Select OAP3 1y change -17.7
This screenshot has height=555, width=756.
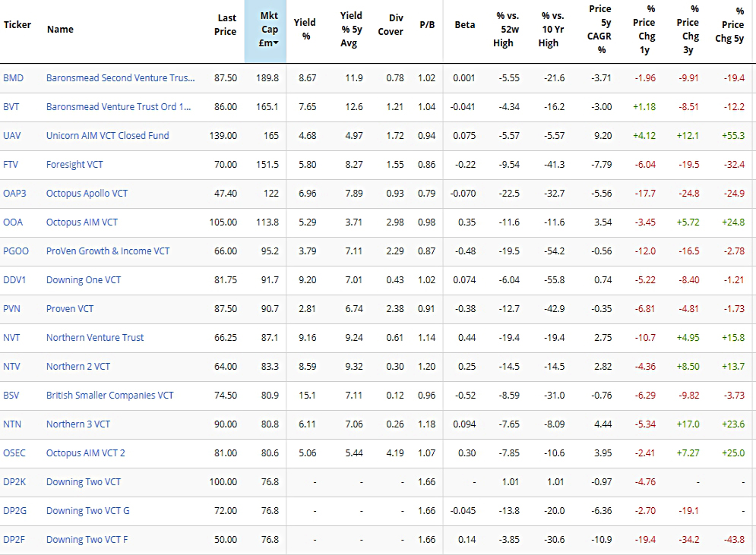point(645,194)
